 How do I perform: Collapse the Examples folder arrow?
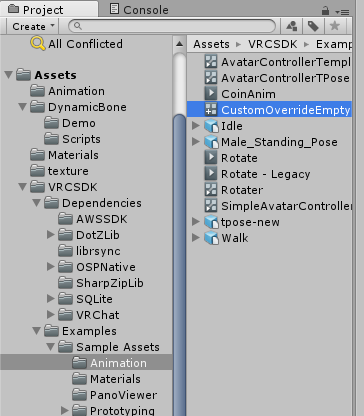click(37, 331)
